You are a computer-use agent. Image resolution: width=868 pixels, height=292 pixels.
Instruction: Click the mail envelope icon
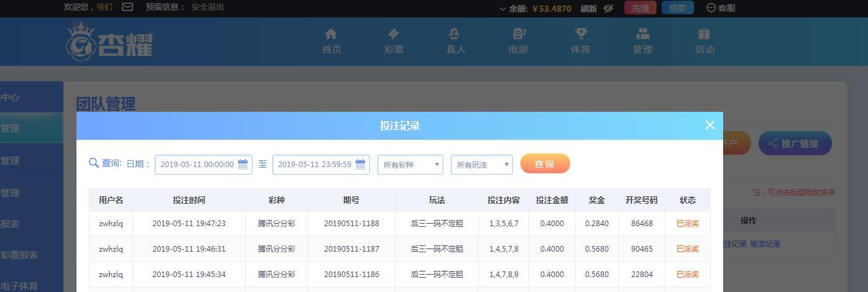click(x=127, y=7)
